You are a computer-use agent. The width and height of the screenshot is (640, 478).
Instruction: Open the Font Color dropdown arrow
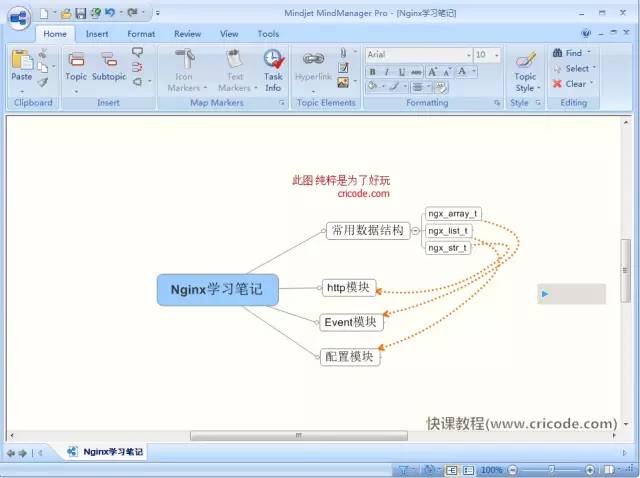474,72
